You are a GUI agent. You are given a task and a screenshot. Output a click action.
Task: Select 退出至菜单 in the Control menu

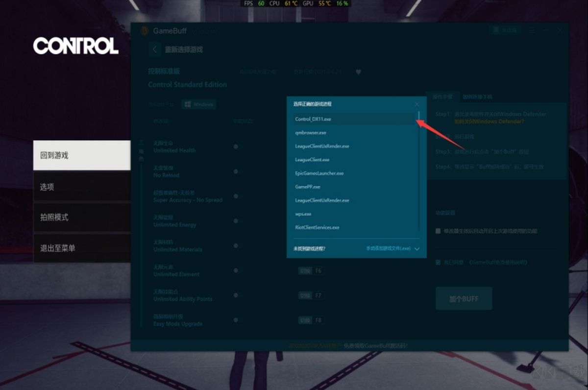click(x=82, y=248)
